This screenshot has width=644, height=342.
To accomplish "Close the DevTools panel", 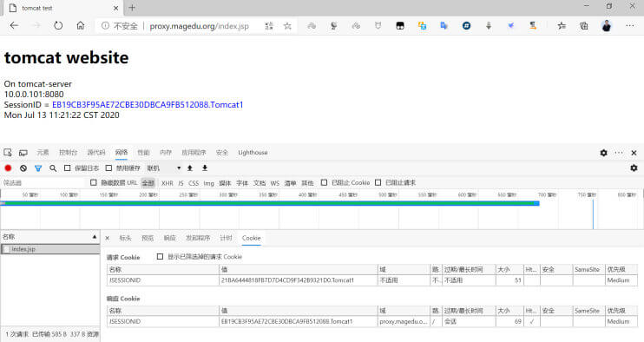I will [634, 153].
